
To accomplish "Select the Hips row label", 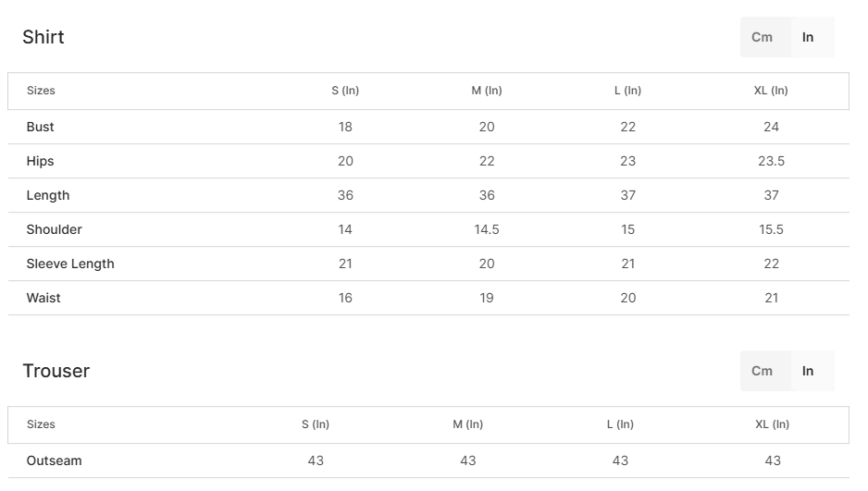I will click(x=41, y=161).
